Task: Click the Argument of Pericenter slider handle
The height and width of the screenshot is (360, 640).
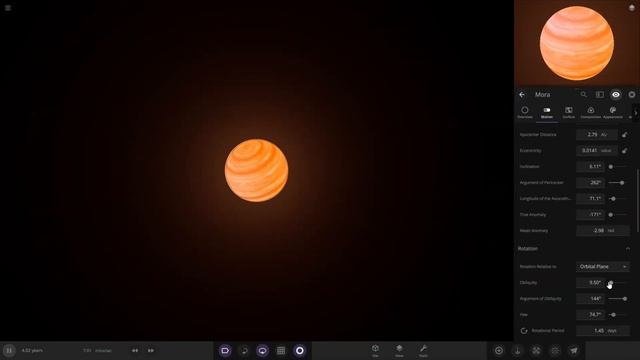Action: coord(622,182)
